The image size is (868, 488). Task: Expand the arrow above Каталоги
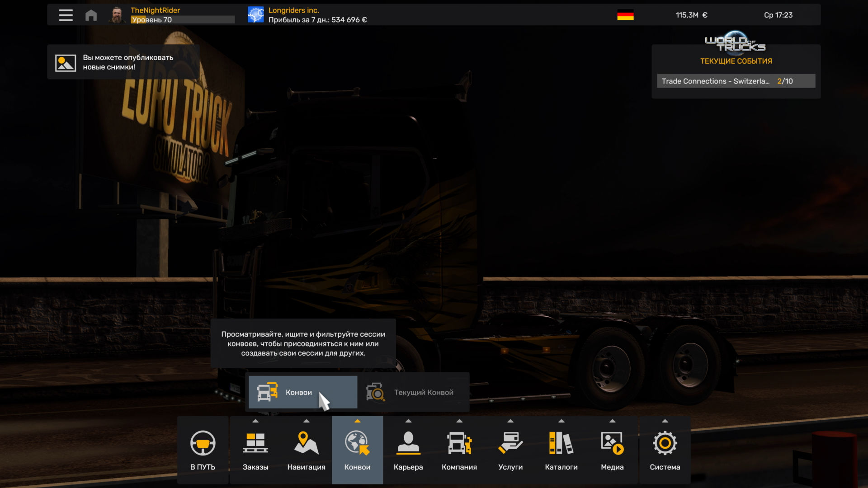tap(561, 421)
